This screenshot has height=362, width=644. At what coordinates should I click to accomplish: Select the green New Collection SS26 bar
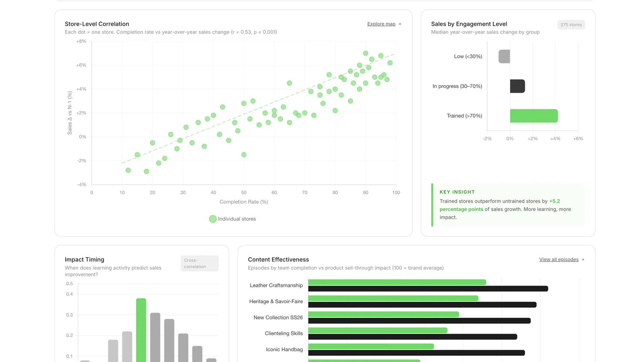click(x=383, y=315)
